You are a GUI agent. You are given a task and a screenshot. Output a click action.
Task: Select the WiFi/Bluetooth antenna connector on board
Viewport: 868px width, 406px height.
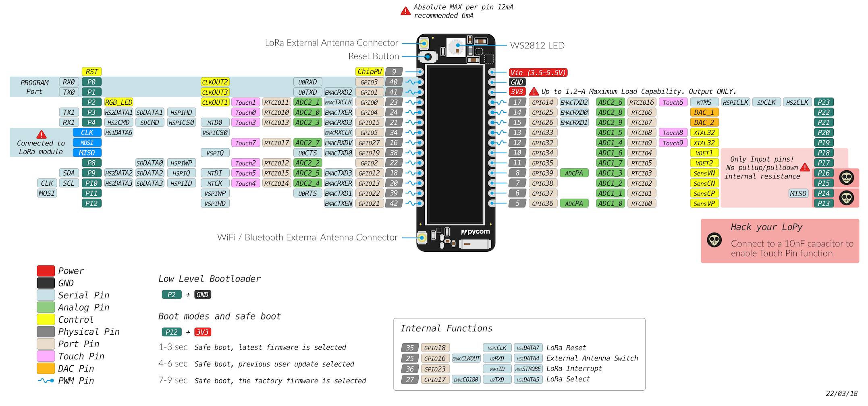click(422, 238)
